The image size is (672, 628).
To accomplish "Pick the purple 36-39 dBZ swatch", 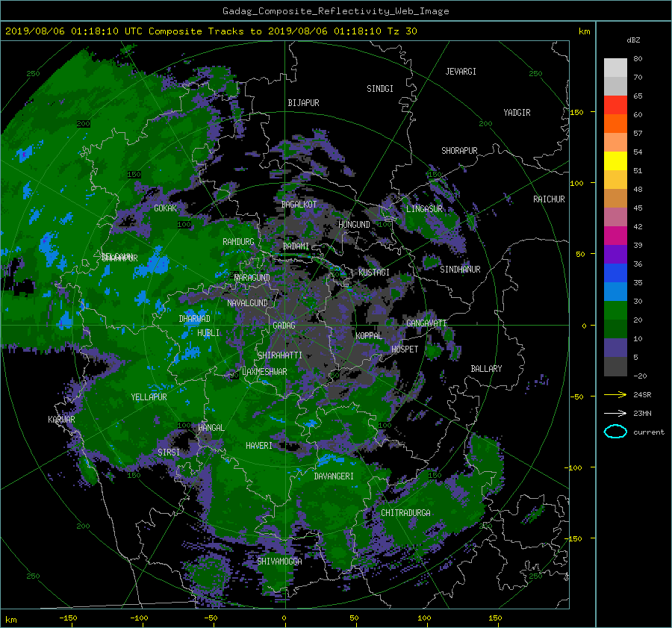I will pyautogui.click(x=615, y=255).
